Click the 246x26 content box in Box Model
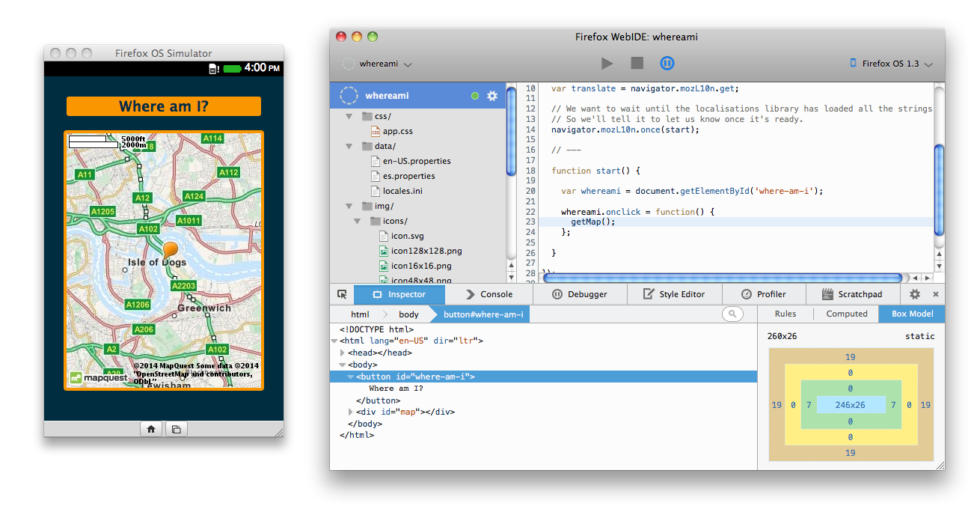The height and width of the screenshot is (515, 980). [x=851, y=405]
